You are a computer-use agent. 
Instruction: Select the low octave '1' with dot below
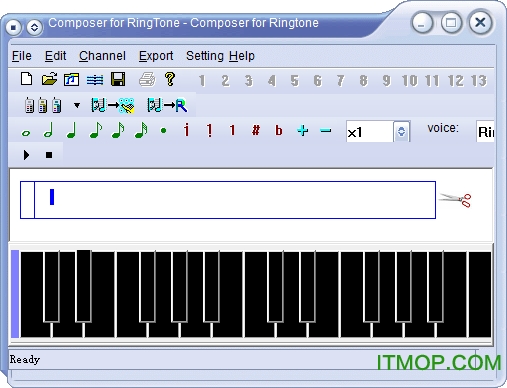click(x=209, y=130)
